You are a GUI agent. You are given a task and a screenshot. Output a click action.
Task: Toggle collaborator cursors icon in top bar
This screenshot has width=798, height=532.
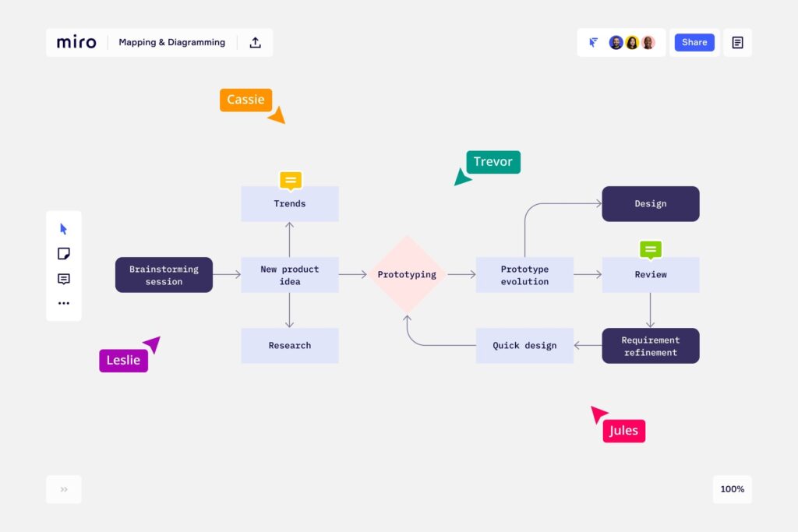click(593, 42)
